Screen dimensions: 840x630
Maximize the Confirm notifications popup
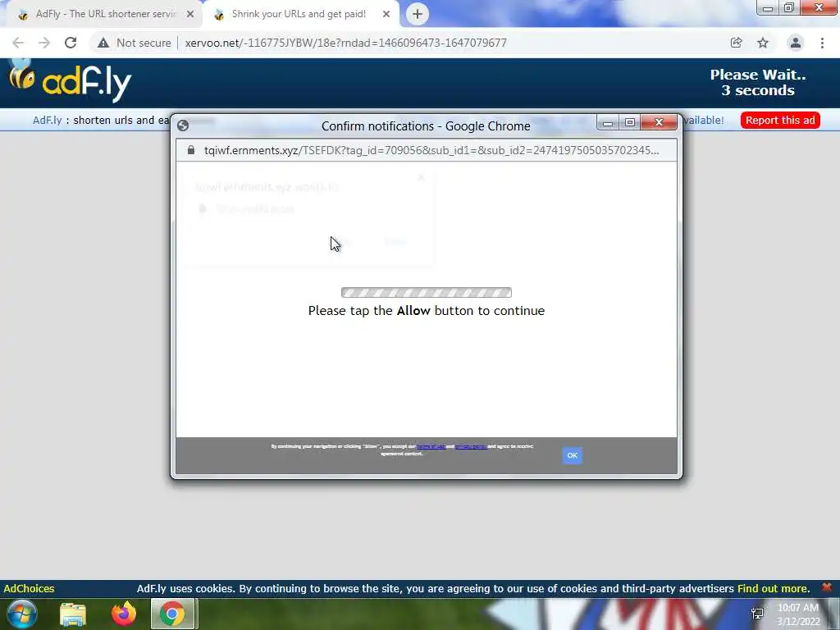pyautogui.click(x=630, y=123)
